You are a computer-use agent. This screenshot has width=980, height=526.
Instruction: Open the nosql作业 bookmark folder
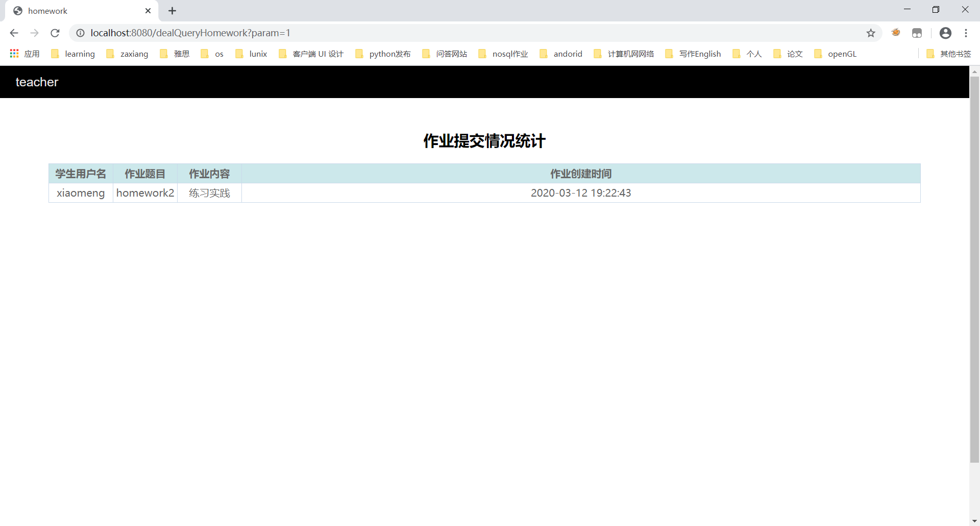pos(510,54)
